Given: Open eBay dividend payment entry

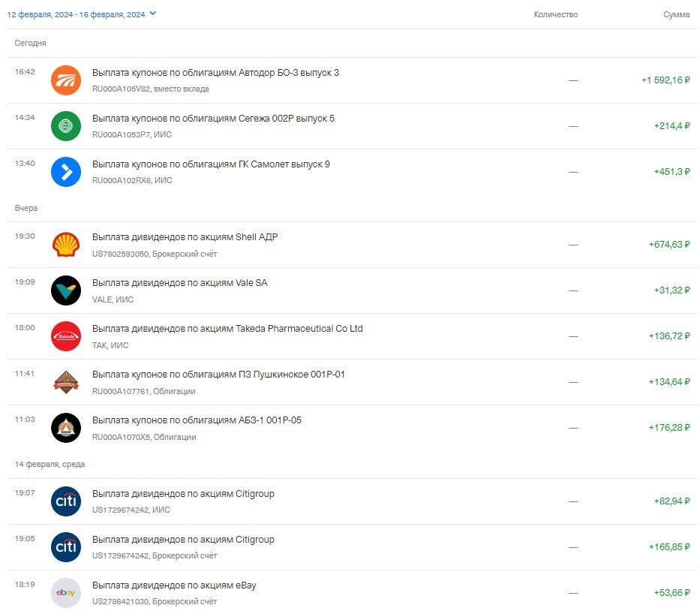Looking at the screenshot, I should click(x=353, y=593).
